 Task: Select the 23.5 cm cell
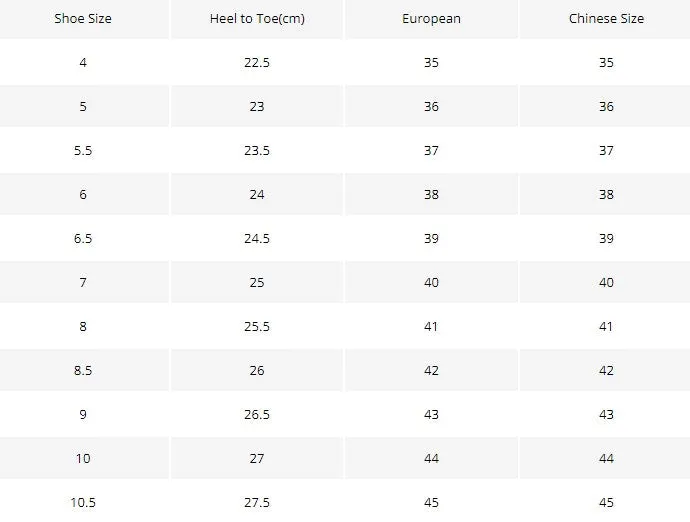click(257, 151)
